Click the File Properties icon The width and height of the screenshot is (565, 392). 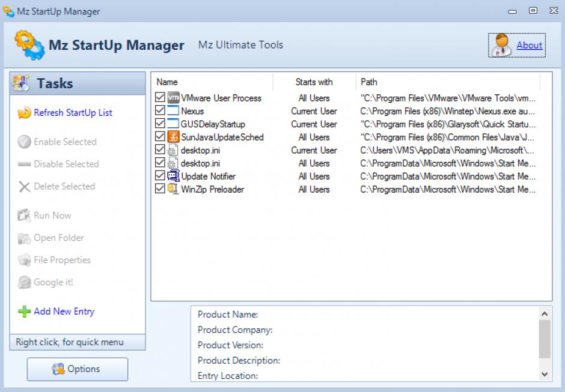coord(24,260)
